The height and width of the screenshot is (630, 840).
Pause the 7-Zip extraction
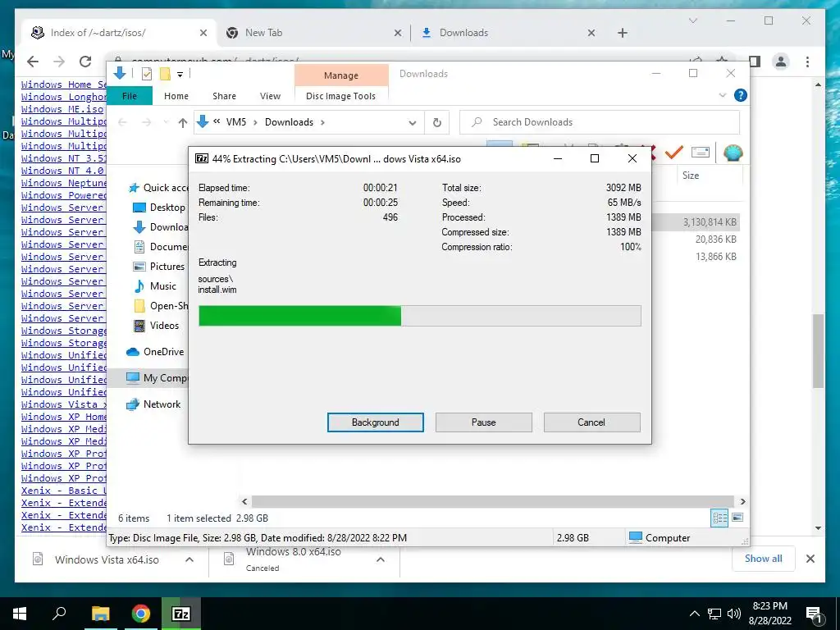pyautogui.click(x=483, y=422)
